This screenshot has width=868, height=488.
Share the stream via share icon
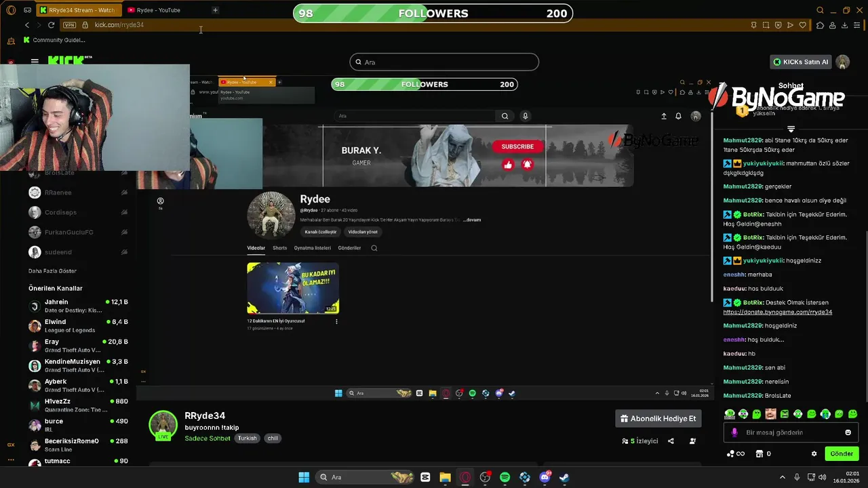coord(671,441)
